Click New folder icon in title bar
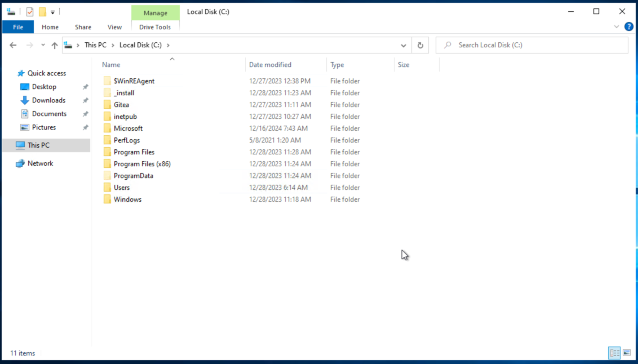 click(x=42, y=12)
